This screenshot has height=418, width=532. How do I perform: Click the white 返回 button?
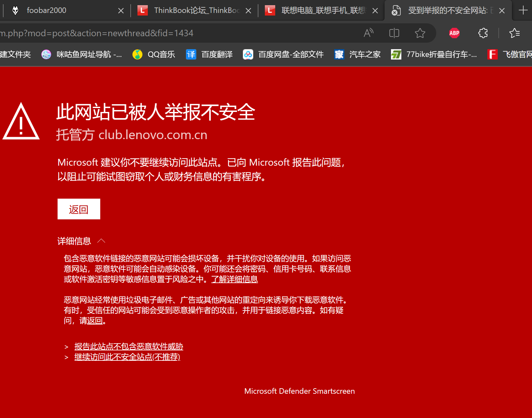(x=79, y=209)
